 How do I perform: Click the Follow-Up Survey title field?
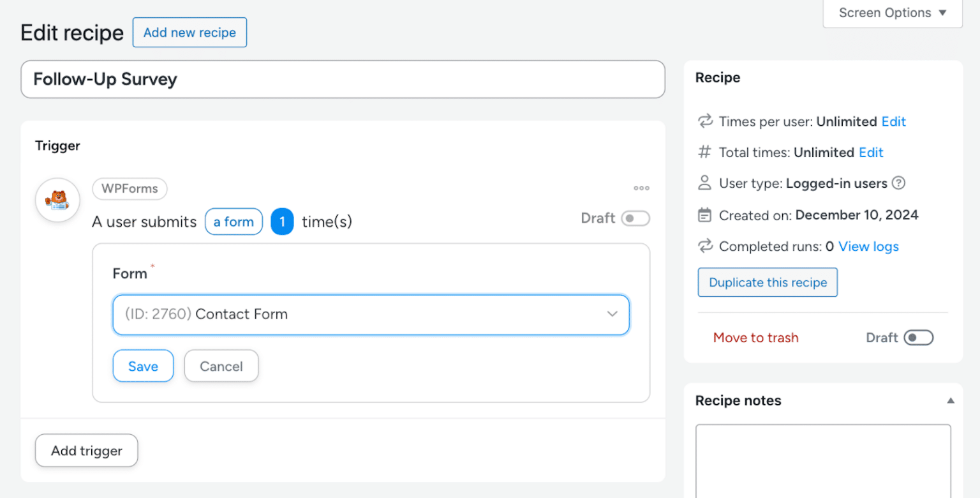[x=343, y=79]
